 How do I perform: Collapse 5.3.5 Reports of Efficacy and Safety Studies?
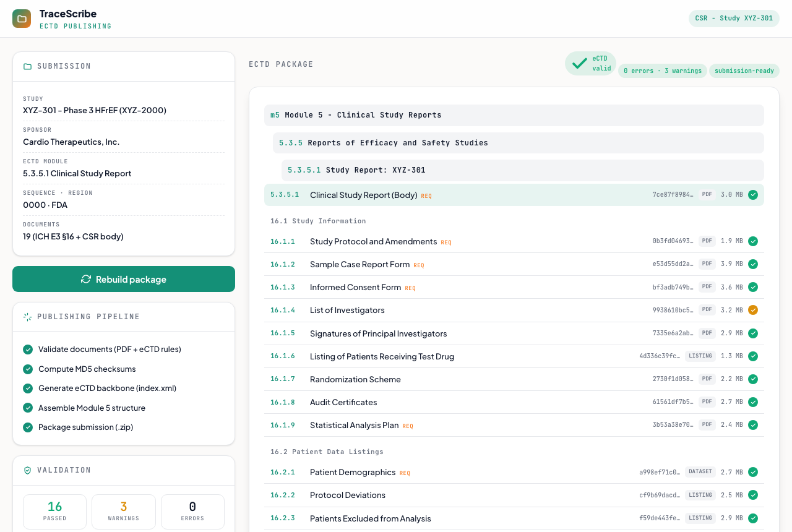[x=519, y=143]
